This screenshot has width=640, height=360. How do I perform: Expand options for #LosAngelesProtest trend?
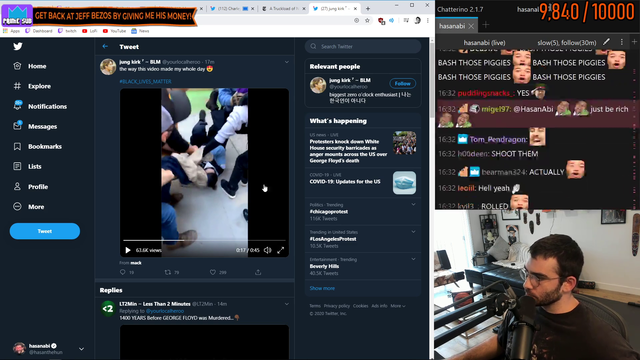[413, 232]
